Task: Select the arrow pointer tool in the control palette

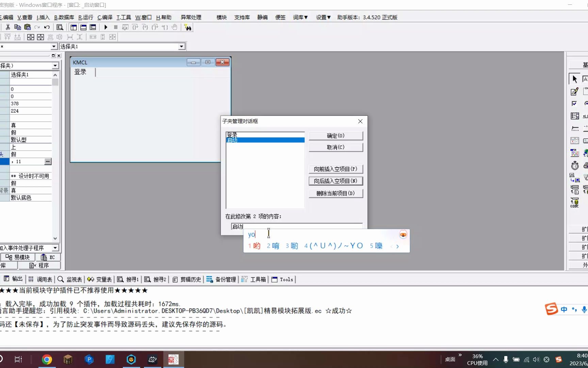Action: [x=574, y=78]
